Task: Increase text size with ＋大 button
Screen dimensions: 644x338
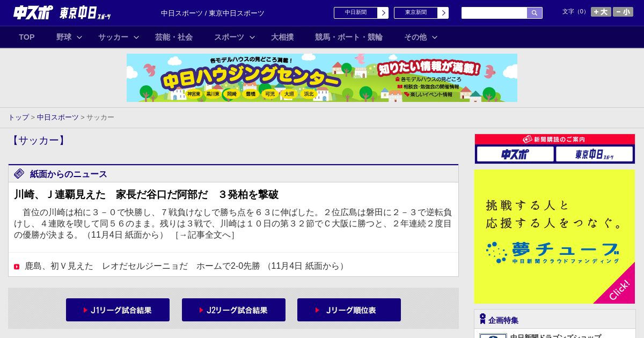Action: [601, 12]
